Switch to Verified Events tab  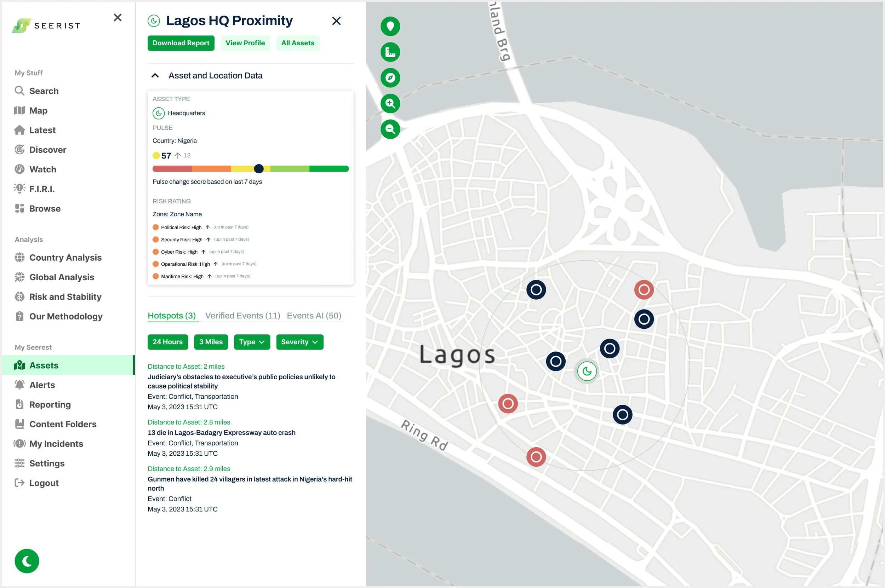(243, 316)
